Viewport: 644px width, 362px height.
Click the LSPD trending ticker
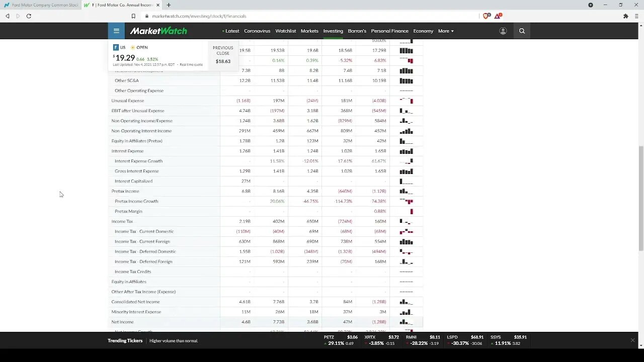tap(464, 340)
